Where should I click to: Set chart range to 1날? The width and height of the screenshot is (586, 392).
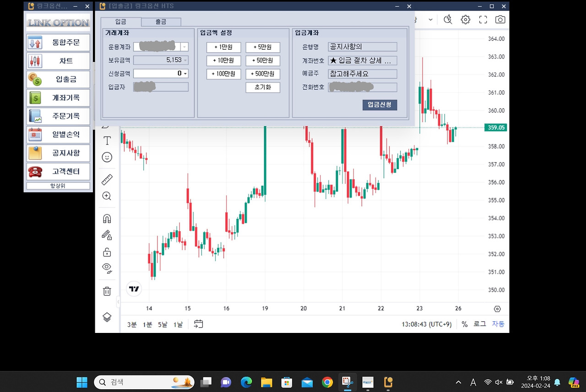pos(178,324)
